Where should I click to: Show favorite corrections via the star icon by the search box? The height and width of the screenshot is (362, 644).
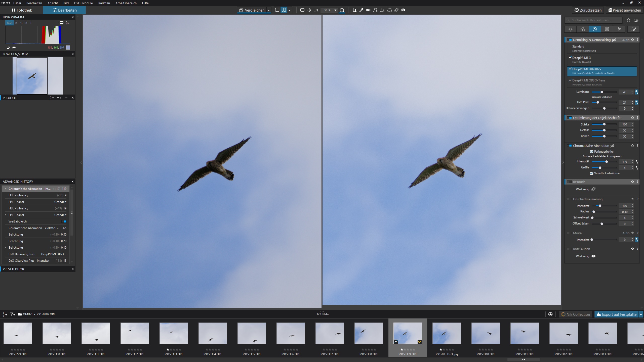click(x=628, y=20)
